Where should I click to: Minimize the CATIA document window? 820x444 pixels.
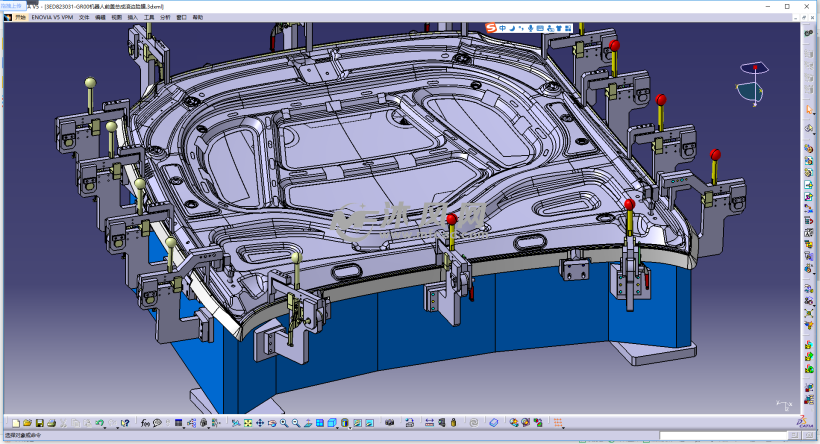tap(795, 17)
